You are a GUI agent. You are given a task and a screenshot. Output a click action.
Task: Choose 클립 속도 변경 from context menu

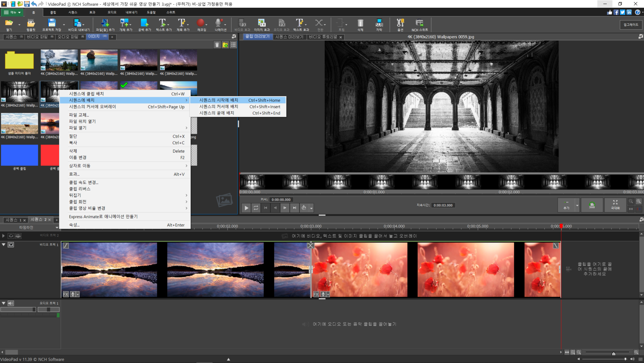[125, 182]
